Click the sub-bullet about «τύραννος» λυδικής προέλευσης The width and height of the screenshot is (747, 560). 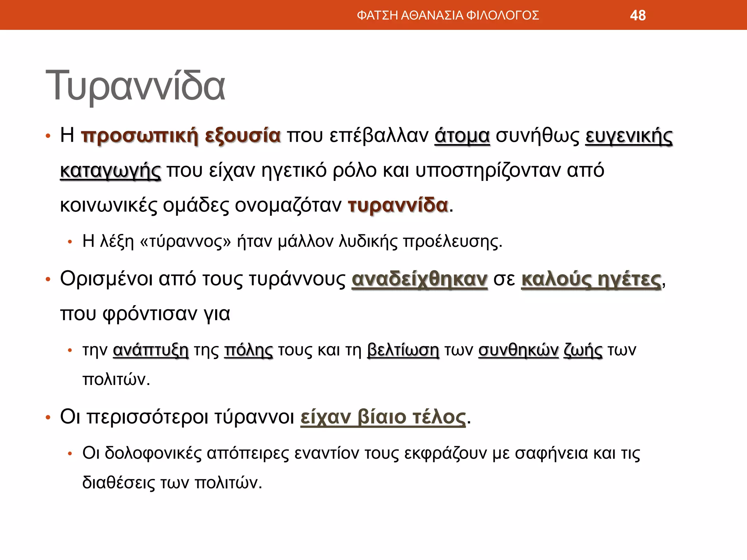click(292, 241)
